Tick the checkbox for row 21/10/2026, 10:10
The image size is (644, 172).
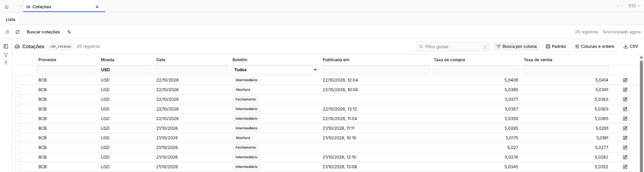18,138
